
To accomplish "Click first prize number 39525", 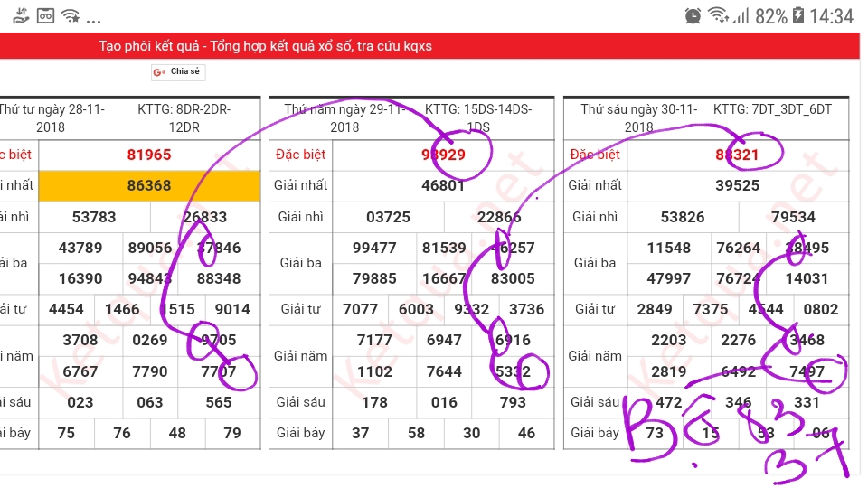I will (x=737, y=185).
